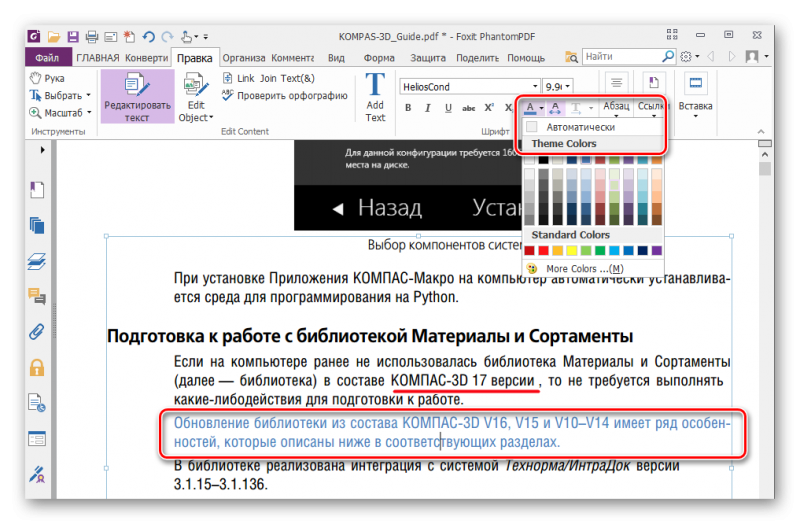
Task: Click the Open folder icon in quick access bar
Action: click(54, 37)
